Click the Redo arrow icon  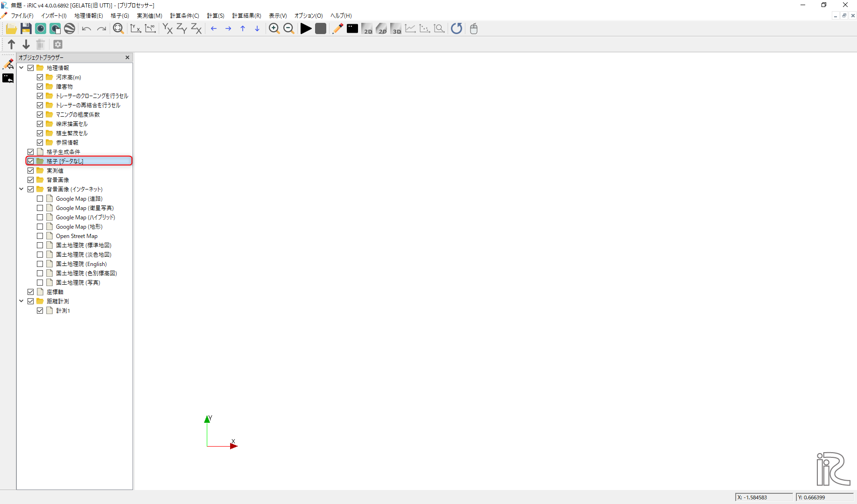click(101, 29)
